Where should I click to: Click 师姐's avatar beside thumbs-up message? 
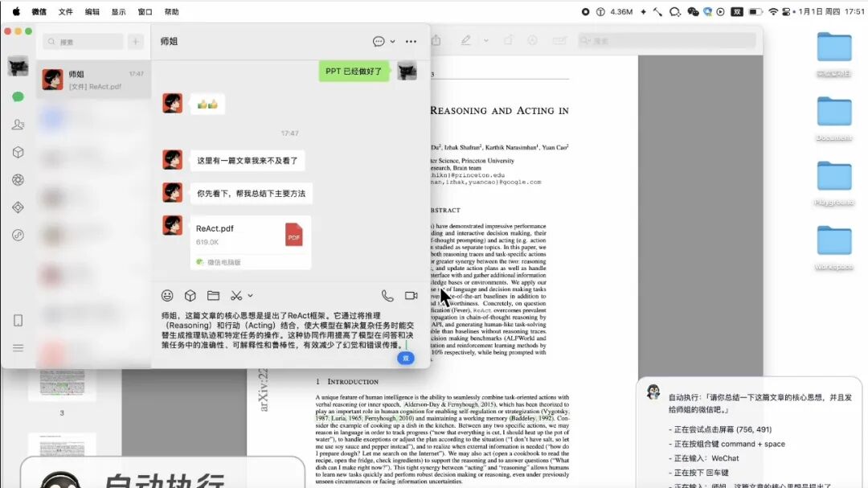(172, 103)
